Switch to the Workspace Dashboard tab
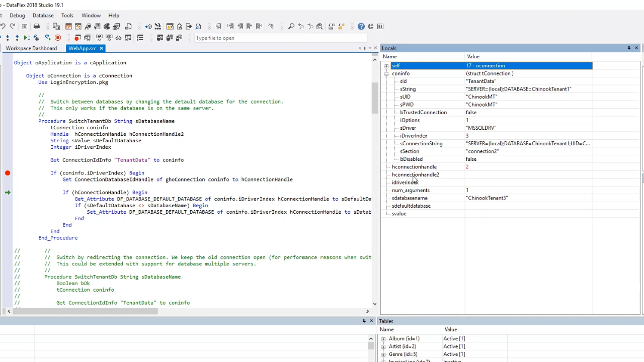 pyautogui.click(x=31, y=48)
